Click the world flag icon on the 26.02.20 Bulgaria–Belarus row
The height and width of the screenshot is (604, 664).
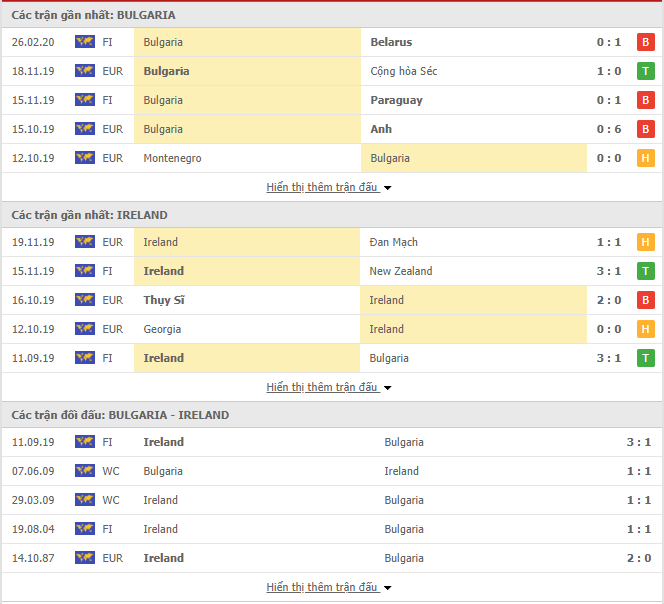coord(85,42)
